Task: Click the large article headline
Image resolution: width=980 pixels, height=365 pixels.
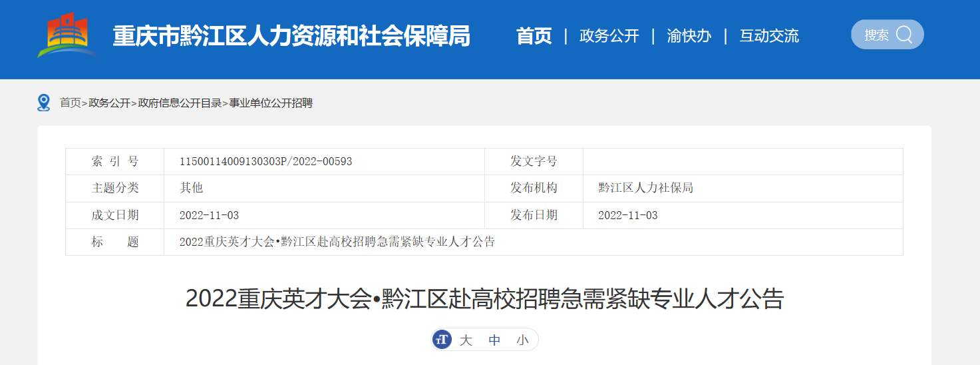Action: click(x=485, y=298)
